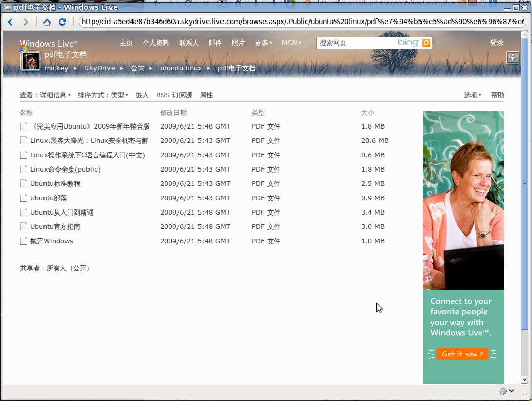Open the 排序方式：类型 sort dropdown
This screenshot has width=532, height=401.
click(x=103, y=95)
